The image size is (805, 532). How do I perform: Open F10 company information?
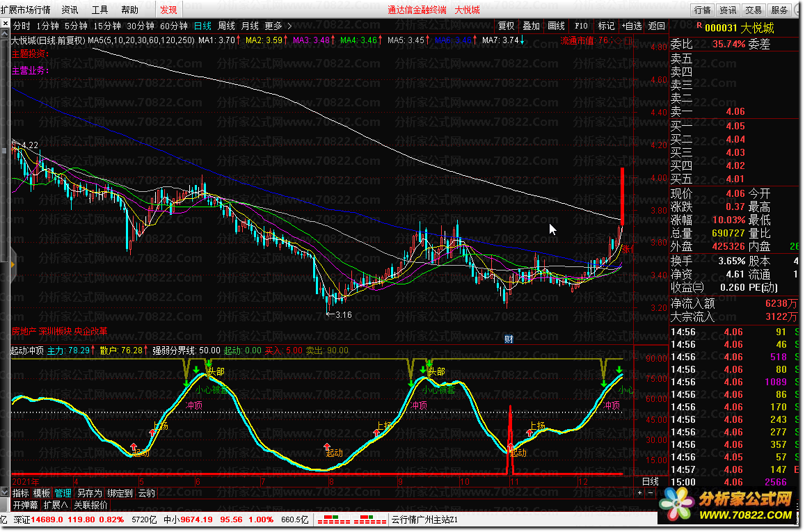coord(581,26)
